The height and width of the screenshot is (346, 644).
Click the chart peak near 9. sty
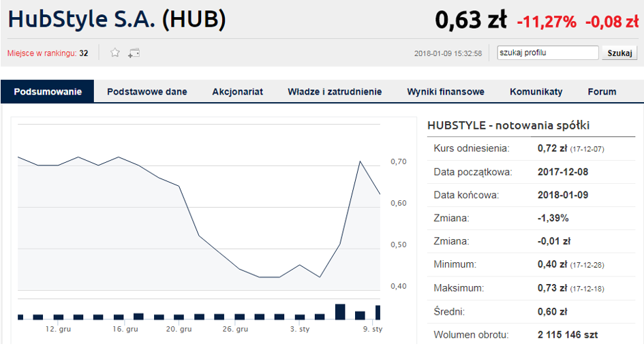(361, 161)
